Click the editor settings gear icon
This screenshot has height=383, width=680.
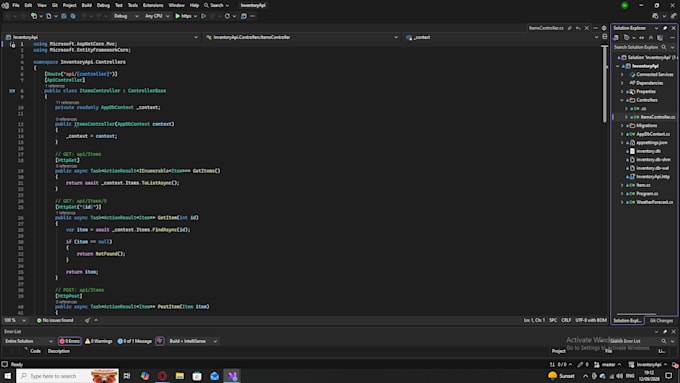point(604,28)
